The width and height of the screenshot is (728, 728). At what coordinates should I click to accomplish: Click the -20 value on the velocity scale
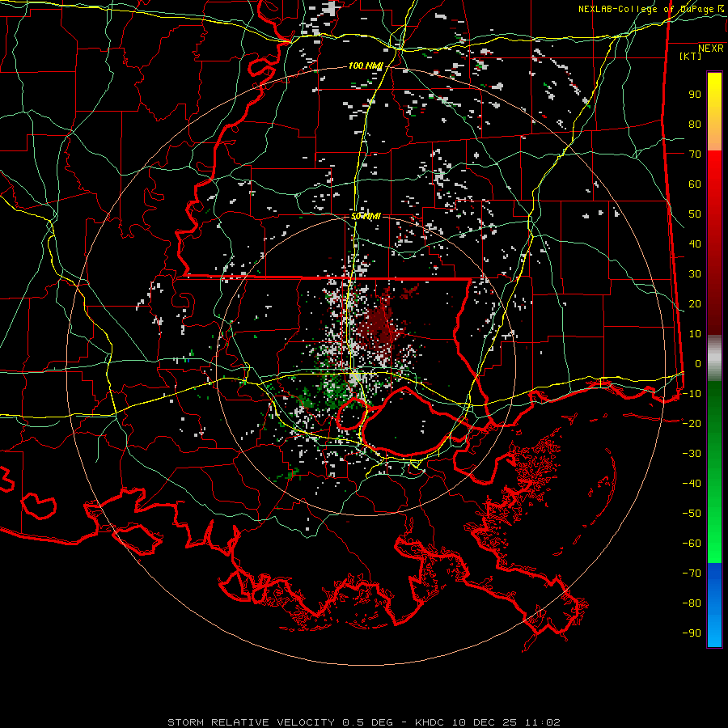pos(692,423)
